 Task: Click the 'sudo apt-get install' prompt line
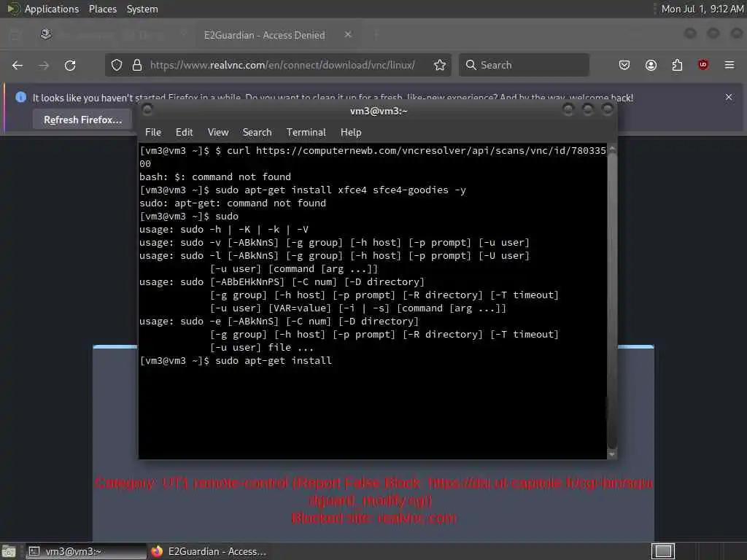236,360
